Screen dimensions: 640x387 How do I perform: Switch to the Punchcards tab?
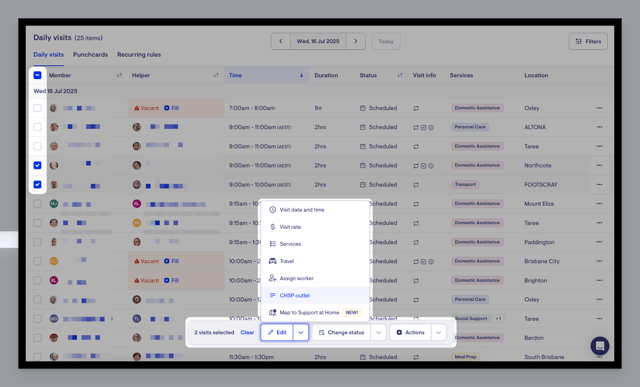click(90, 54)
